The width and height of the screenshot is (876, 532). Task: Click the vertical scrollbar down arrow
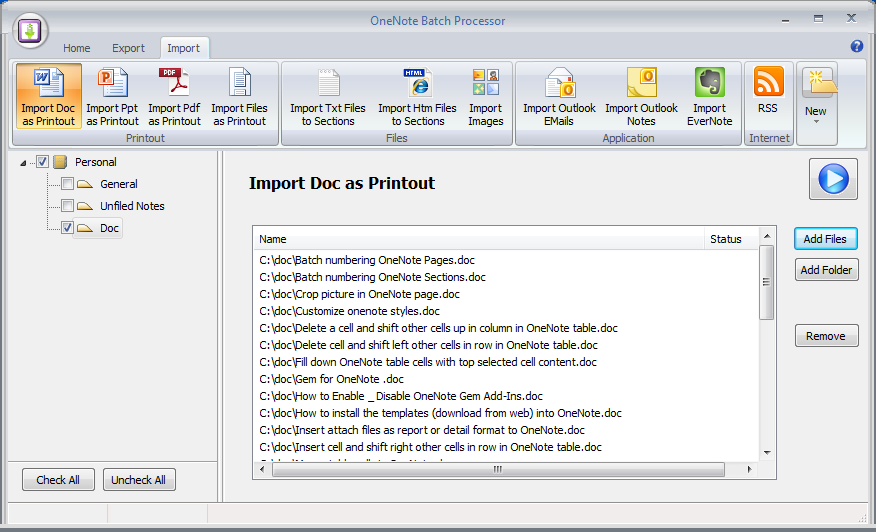(x=767, y=453)
